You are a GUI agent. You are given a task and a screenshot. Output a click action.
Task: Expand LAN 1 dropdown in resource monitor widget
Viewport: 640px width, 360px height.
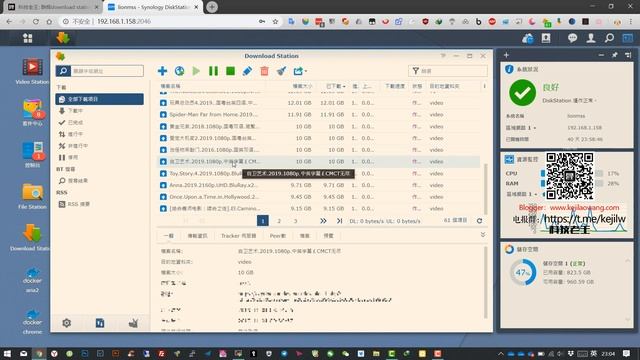pyautogui.click(x=521, y=194)
